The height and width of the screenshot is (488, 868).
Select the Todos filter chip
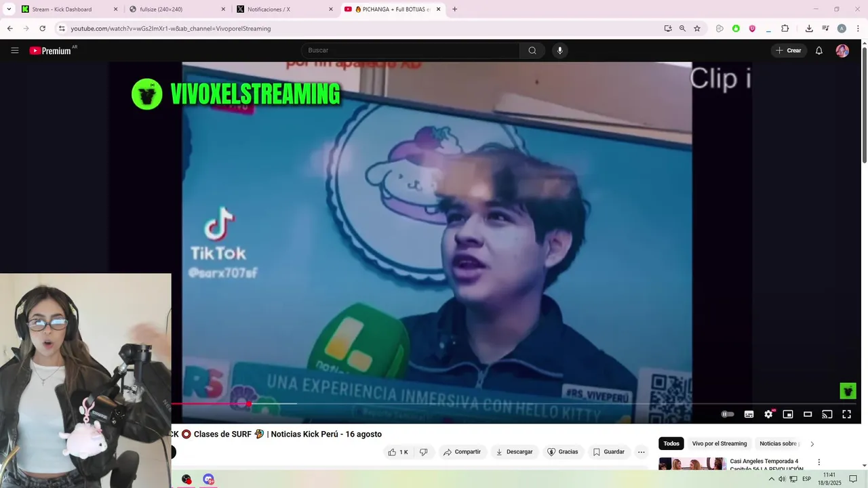(671, 444)
